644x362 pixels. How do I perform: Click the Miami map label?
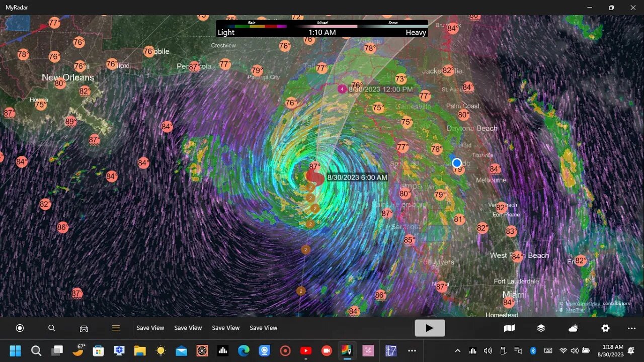coord(514,295)
